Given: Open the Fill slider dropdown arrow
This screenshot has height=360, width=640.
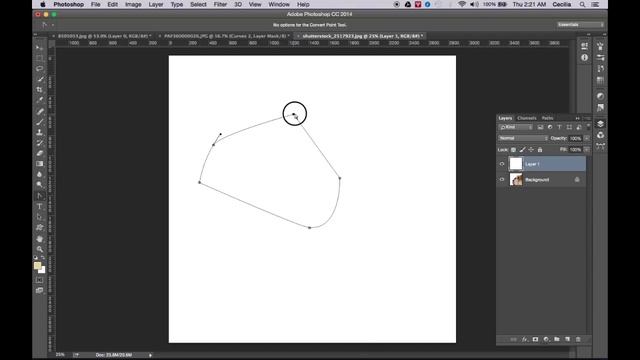Looking at the screenshot, I should (587, 150).
